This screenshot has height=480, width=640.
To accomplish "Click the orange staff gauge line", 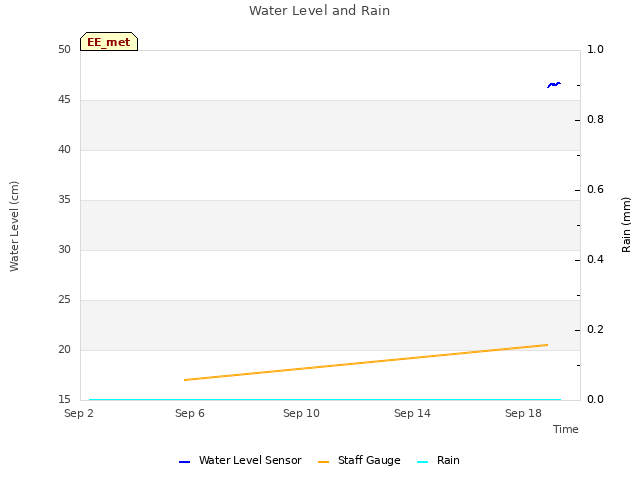I will pos(366,362).
